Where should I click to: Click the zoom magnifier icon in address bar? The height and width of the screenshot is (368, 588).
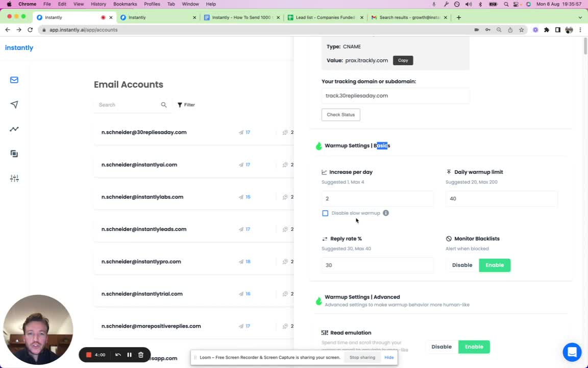point(499,30)
